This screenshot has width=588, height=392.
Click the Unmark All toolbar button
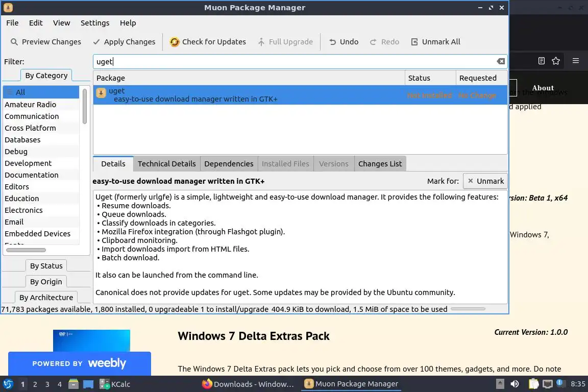(435, 42)
